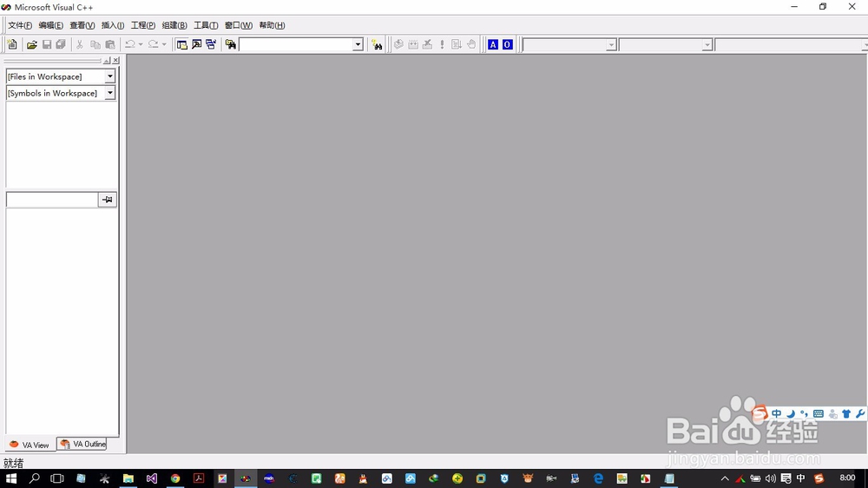868x488 pixels.
Task: Click the volume icon in system tray
Action: pos(771,478)
